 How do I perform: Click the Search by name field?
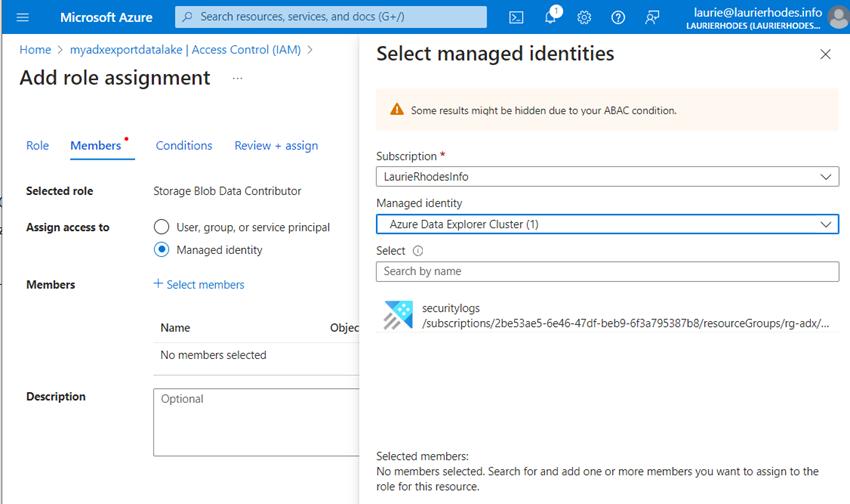608,272
